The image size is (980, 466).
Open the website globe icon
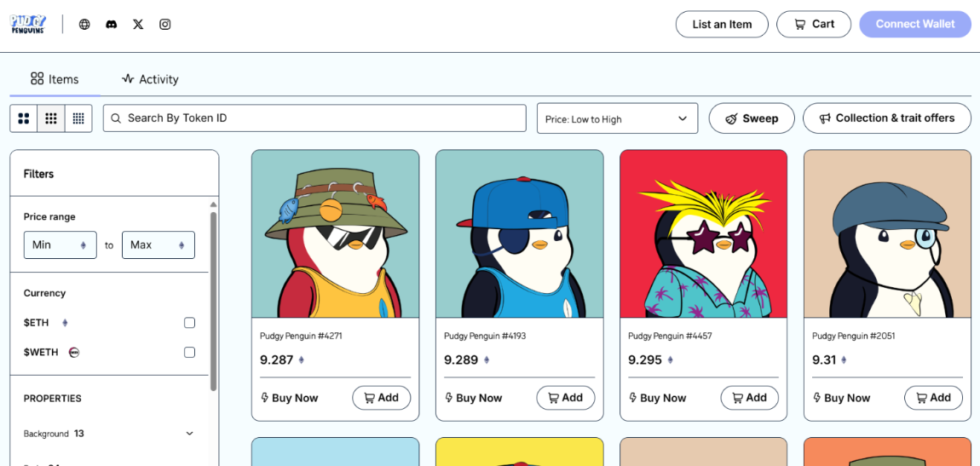pyautogui.click(x=84, y=25)
